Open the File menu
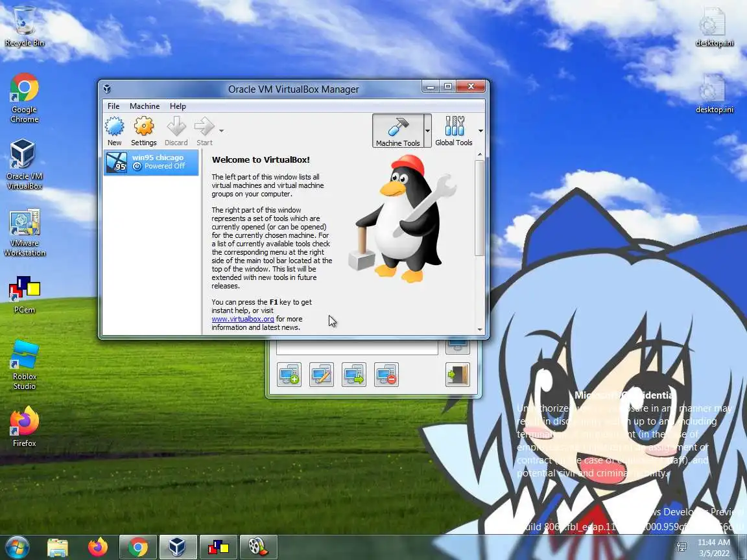747x560 pixels. click(113, 106)
